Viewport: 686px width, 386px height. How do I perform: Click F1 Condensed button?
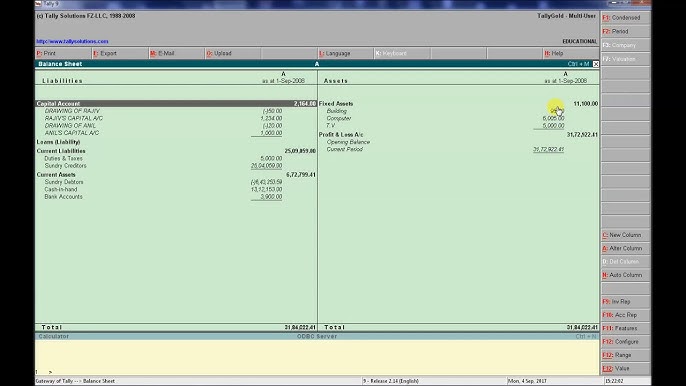pos(625,18)
